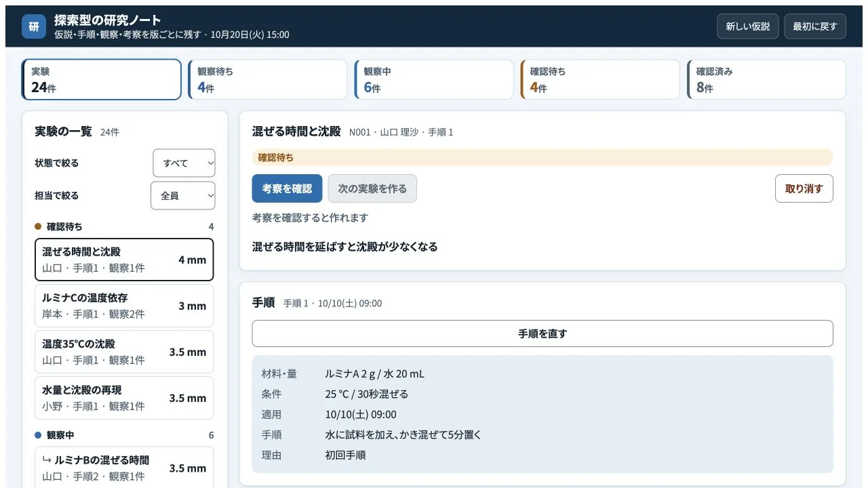Screen dimensions: 868x488
Task: Confirm with the 考察を確認 button
Action: (x=288, y=188)
